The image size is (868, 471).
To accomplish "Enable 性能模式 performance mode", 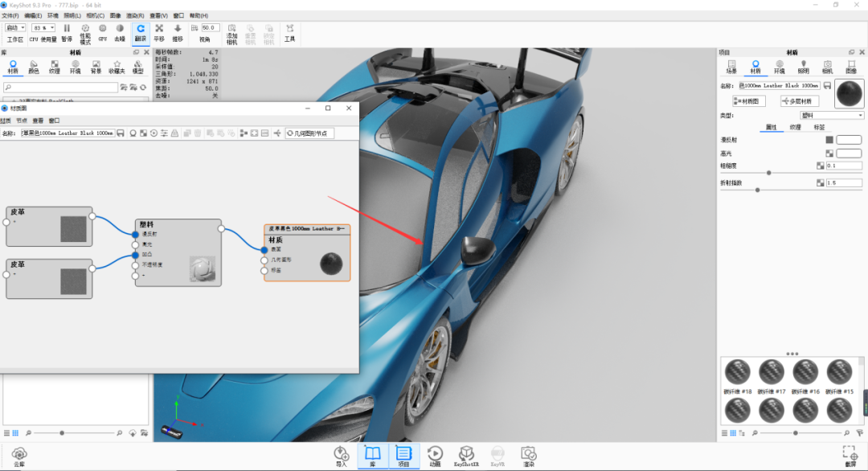I will click(x=85, y=33).
